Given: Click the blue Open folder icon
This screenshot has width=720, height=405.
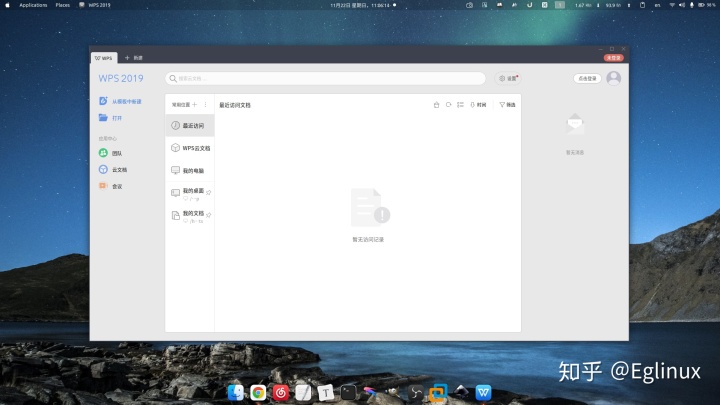Looking at the screenshot, I should 103,118.
